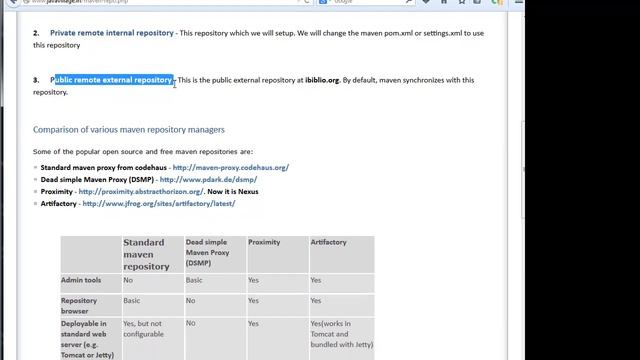Click the 'Basic' cell in Admin tools row
The image size is (640, 360).
click(216, 283)
